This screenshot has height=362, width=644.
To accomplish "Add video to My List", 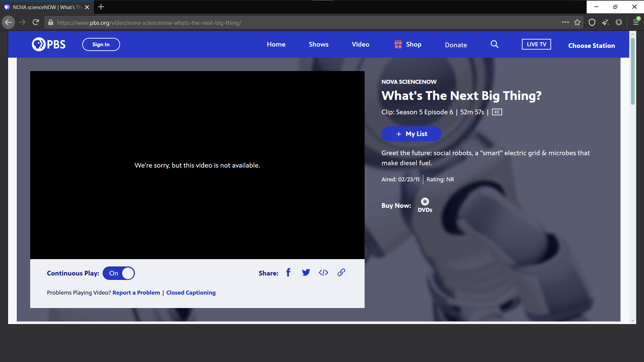I will pos(412,134).
